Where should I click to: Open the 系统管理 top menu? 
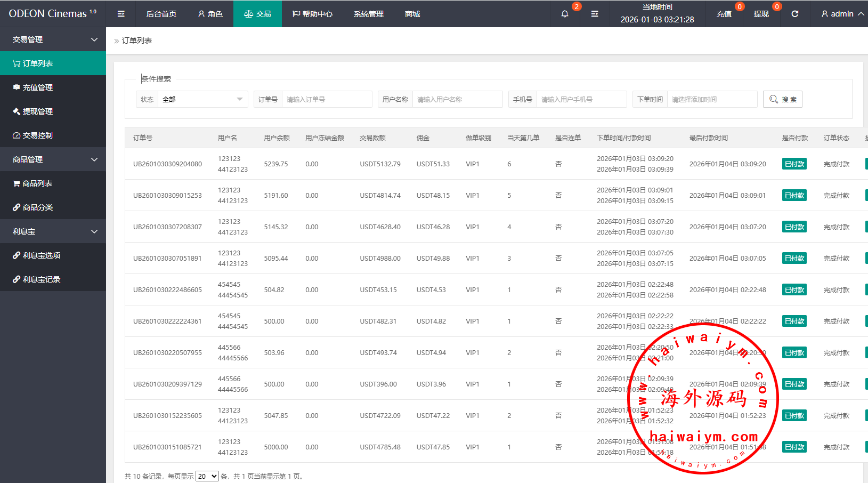368,14
